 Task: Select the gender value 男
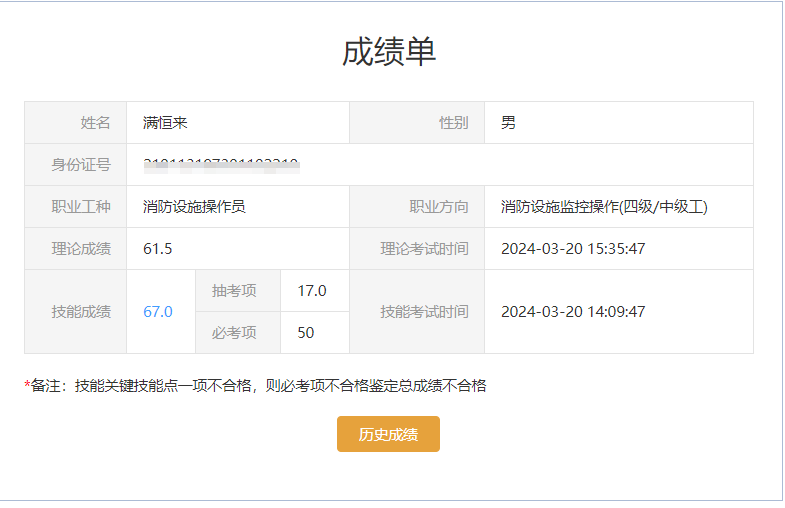tap(509, 123)
